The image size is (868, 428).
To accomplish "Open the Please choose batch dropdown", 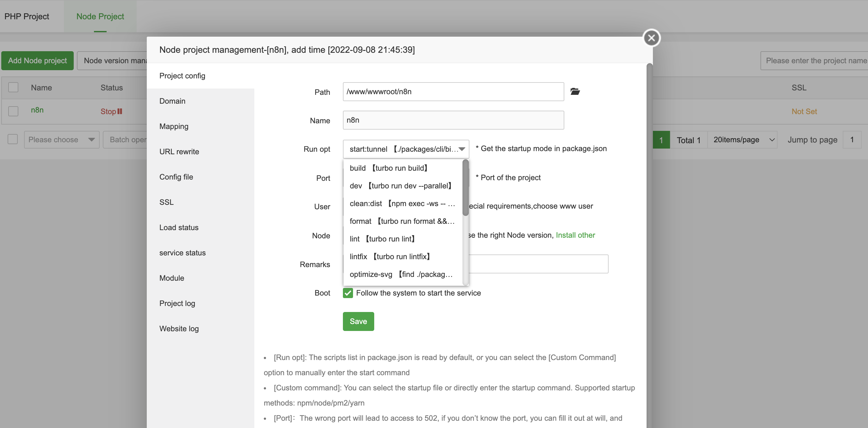I will tap(61, 140).
